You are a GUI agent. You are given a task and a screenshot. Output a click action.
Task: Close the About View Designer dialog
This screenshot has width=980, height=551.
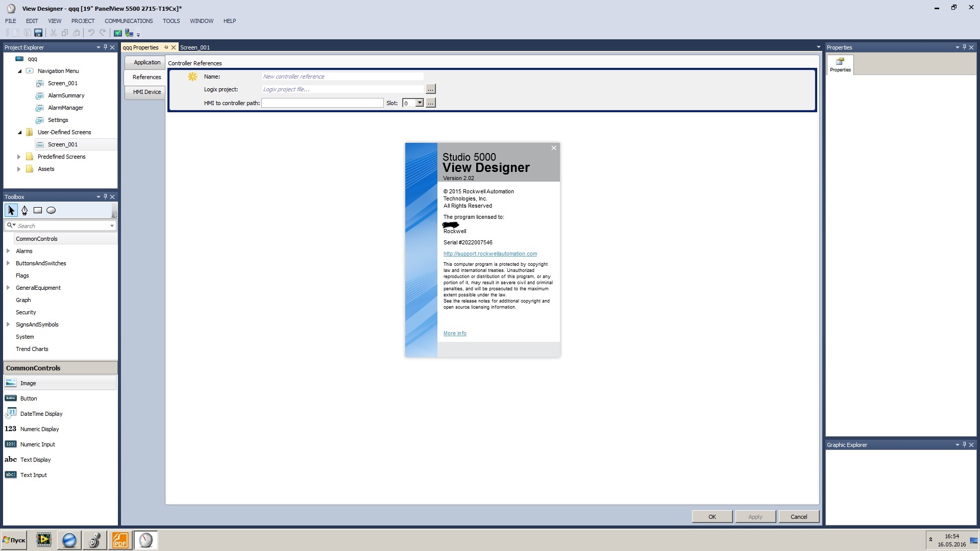pyautogui.click(x=554, y=148)
